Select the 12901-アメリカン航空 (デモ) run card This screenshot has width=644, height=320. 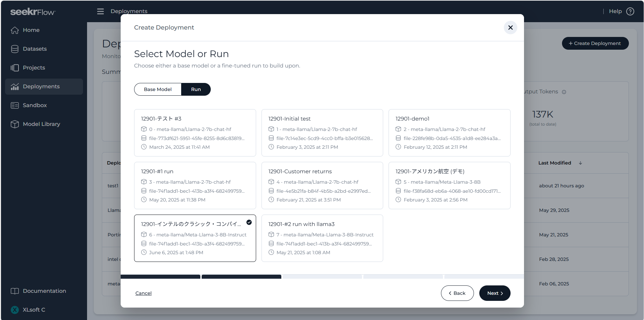tap(449, 185)
